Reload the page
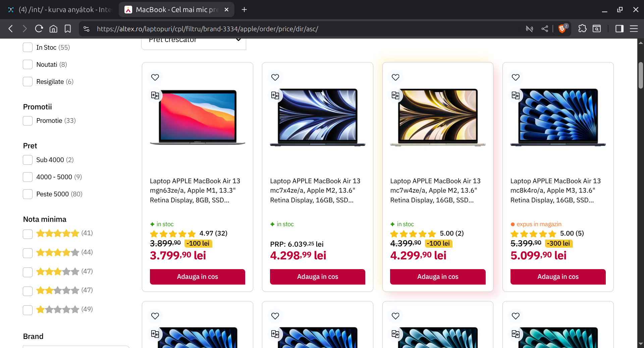 pos(39,29)
